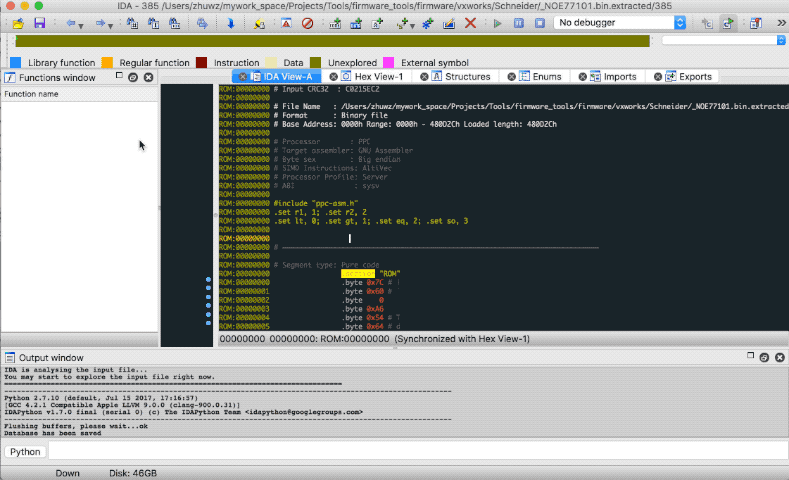The height and width of the screenshot is (480, 789).
Task: Terminate the process with the stop button
Action: pos(540,23)
